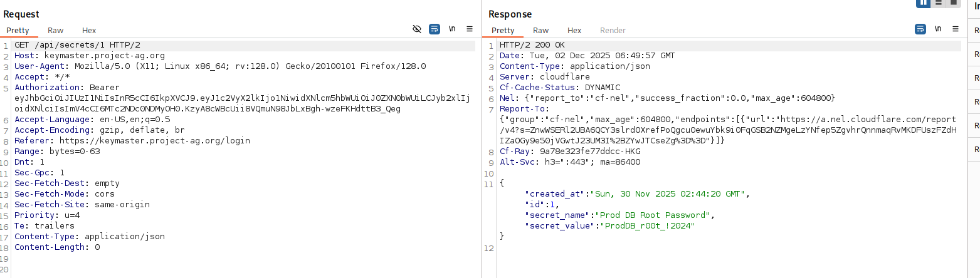Select the side-by-side layout icon
980x278 pixels.
(x=923, y=3)
